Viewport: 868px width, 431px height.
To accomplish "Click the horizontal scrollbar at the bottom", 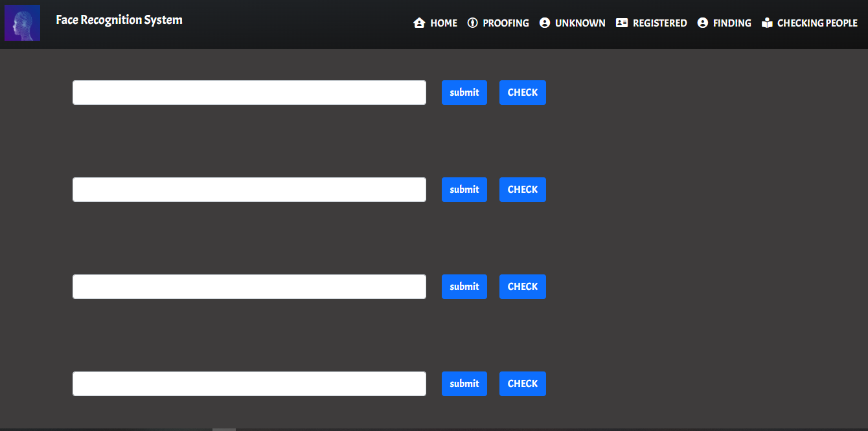I will pos(224,428).
